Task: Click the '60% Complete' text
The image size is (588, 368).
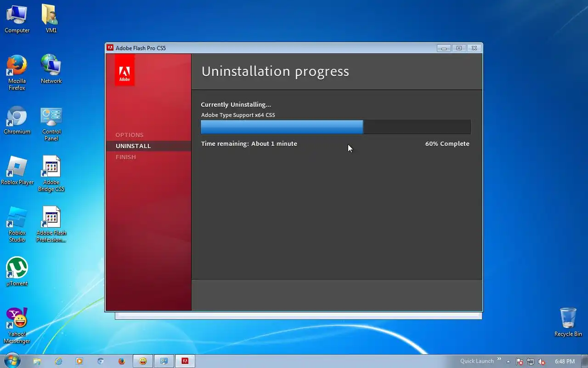Action: [447, 144]
